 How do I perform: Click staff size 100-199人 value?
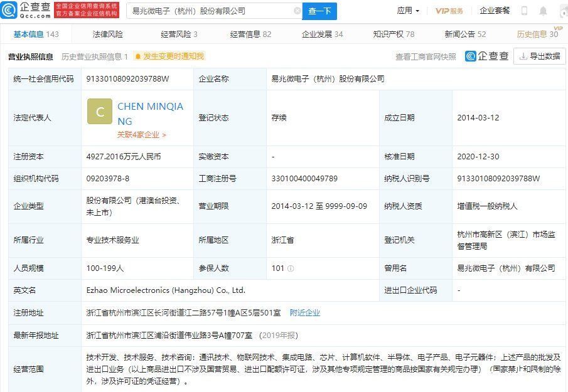tap(105, 268)
